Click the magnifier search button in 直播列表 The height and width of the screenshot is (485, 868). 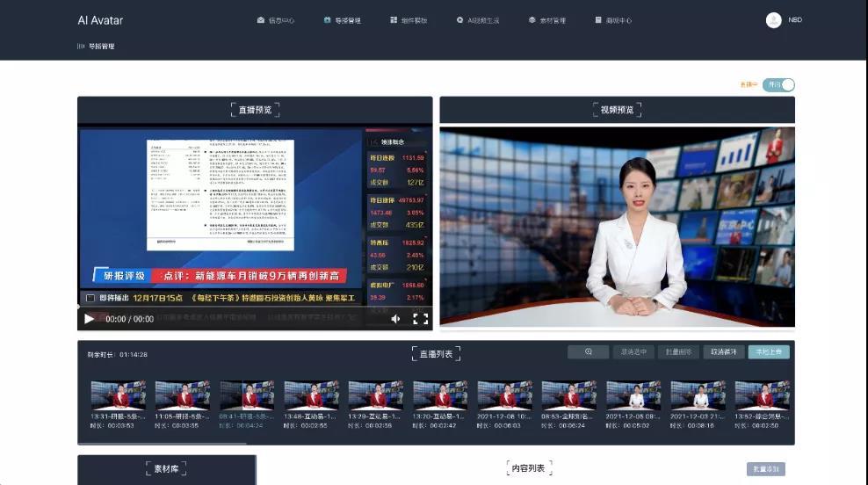point(589,352)
